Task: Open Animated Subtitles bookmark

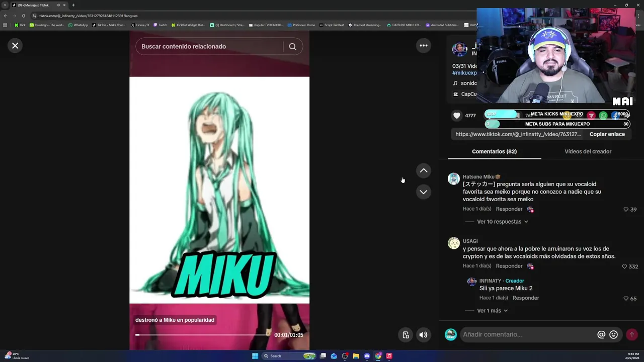Action: [x=442, y=25]
